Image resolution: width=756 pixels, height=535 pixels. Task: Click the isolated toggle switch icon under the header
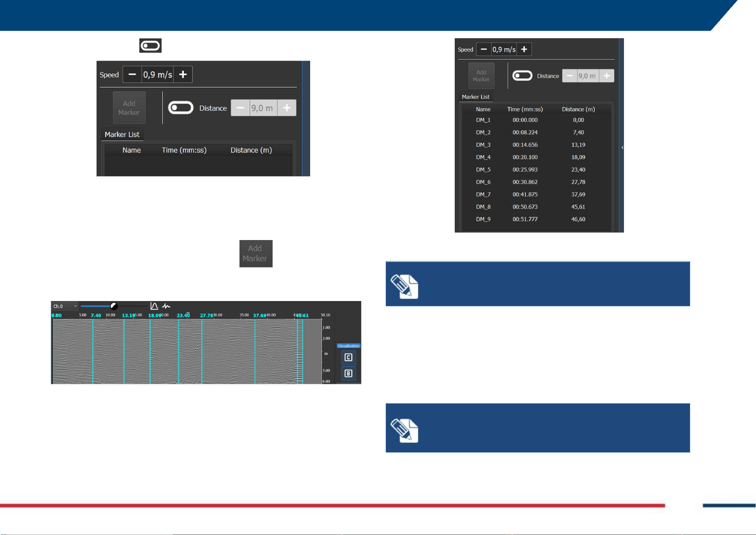point(151,46)
